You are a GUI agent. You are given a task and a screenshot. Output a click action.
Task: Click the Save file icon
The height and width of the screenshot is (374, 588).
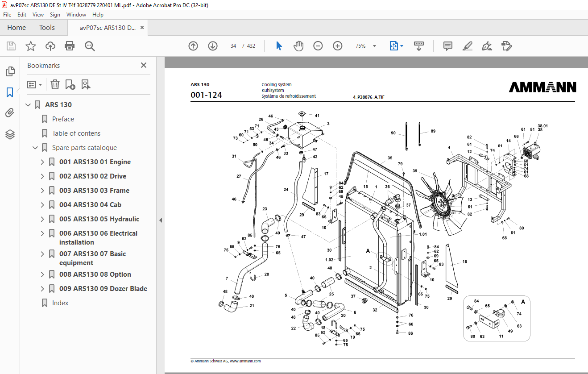[x=11, y=46]
